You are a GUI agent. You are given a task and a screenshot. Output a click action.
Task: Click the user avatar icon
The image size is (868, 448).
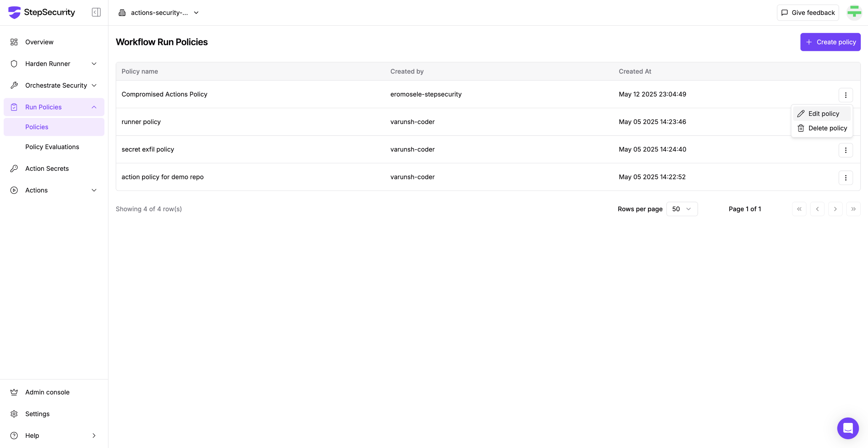click(x=854, y=13)
